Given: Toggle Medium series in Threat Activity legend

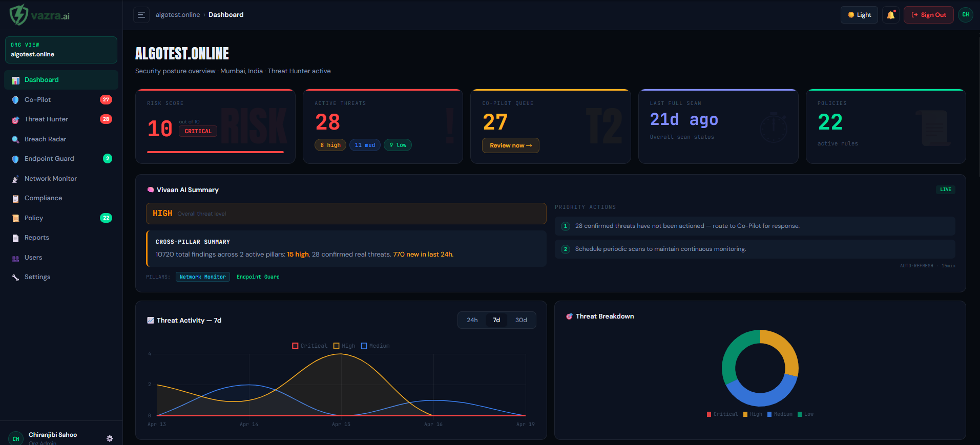Looking at the screenshot, I should (x=376, y=346).
